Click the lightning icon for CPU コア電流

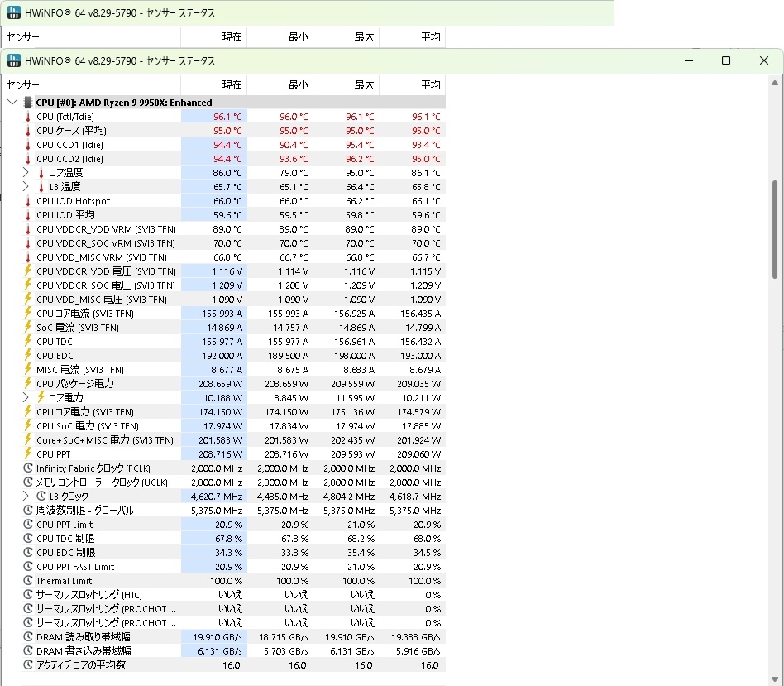tap(28, 314)
